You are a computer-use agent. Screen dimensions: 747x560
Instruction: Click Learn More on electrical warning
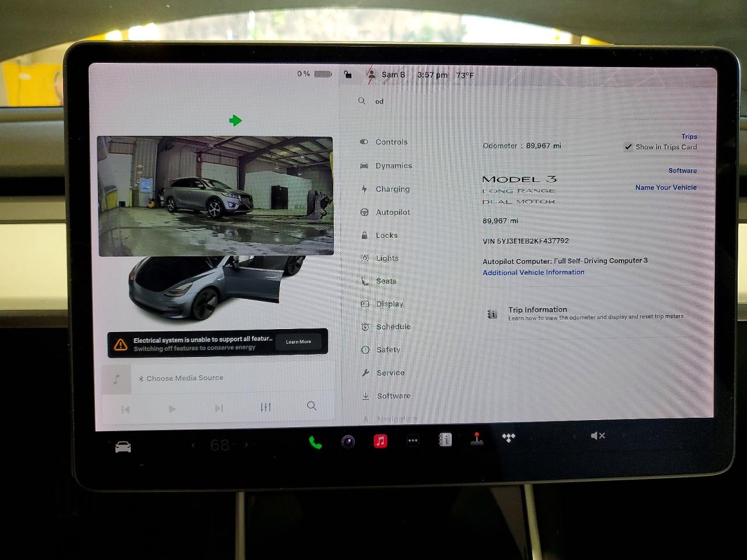(298, 342)
